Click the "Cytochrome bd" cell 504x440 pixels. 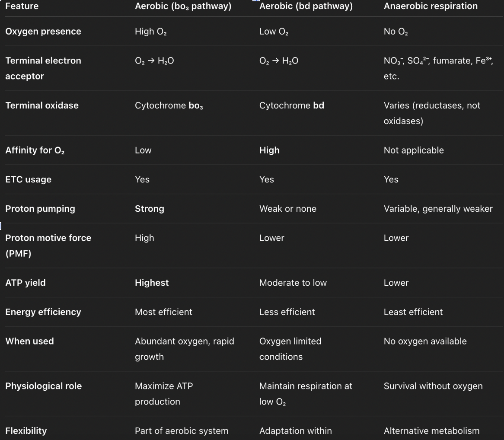(291, 105)
